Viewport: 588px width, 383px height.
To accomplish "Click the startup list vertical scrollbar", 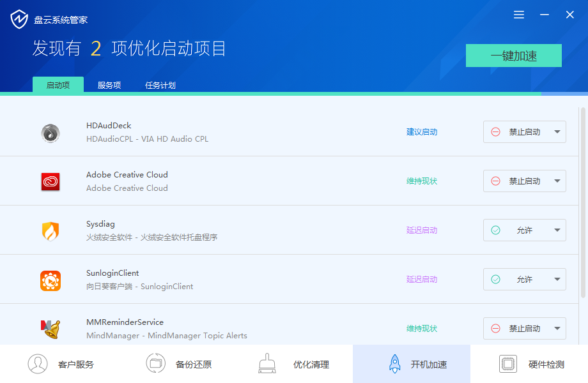I will pyautogui.click(x=583, y=202).
